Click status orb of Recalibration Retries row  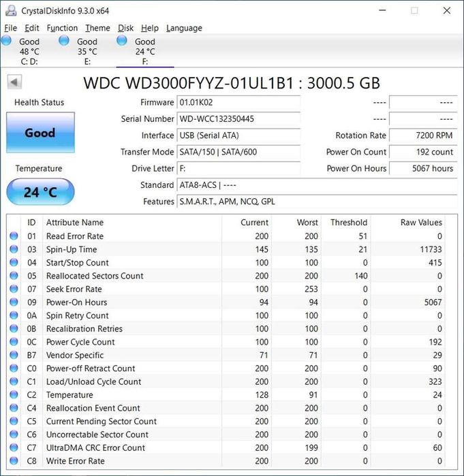pos(14,328)
